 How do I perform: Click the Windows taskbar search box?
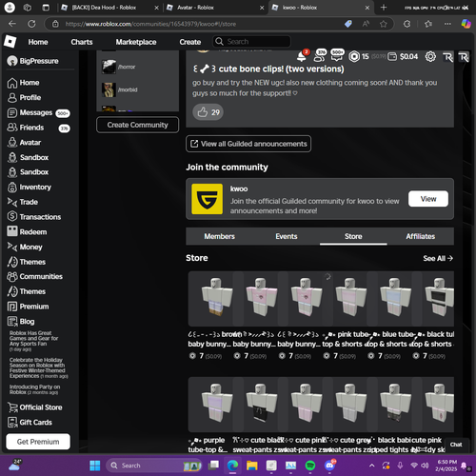[x=155, y=466]
